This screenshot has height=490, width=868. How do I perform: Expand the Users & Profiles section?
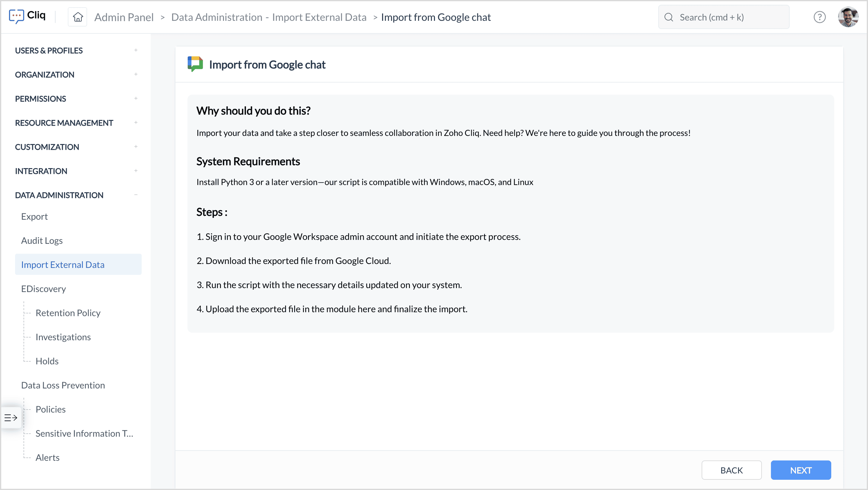coord(136,50)
